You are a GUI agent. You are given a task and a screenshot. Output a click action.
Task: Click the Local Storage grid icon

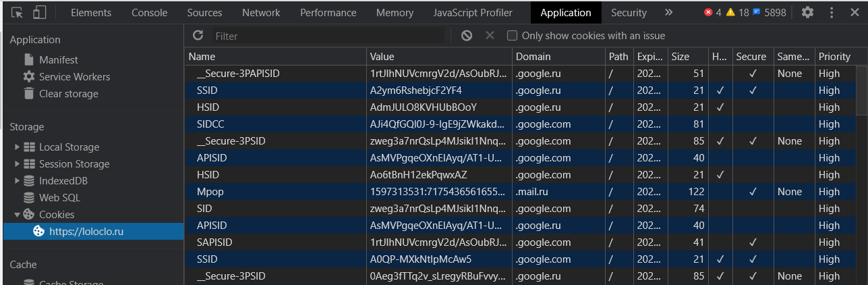coord(29,147)
